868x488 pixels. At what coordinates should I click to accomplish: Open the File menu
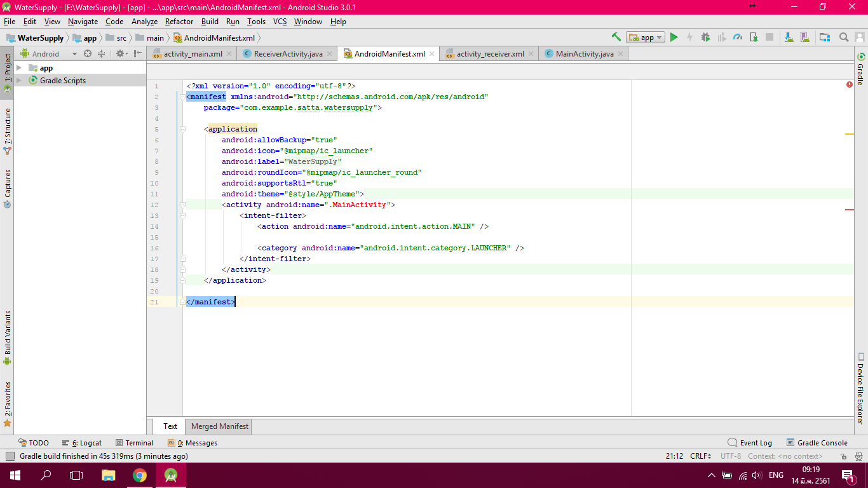[x=10, y=22]
